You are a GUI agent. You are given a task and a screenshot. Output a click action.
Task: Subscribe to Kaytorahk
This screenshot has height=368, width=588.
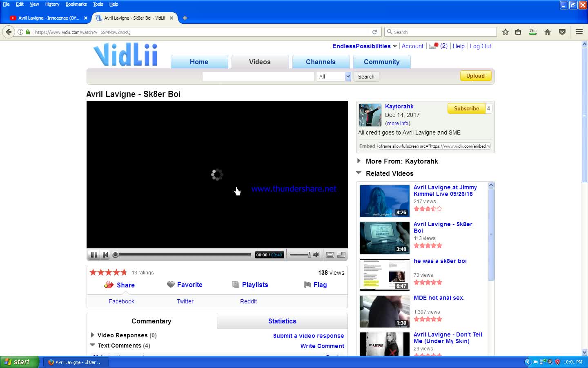(466, 108)
